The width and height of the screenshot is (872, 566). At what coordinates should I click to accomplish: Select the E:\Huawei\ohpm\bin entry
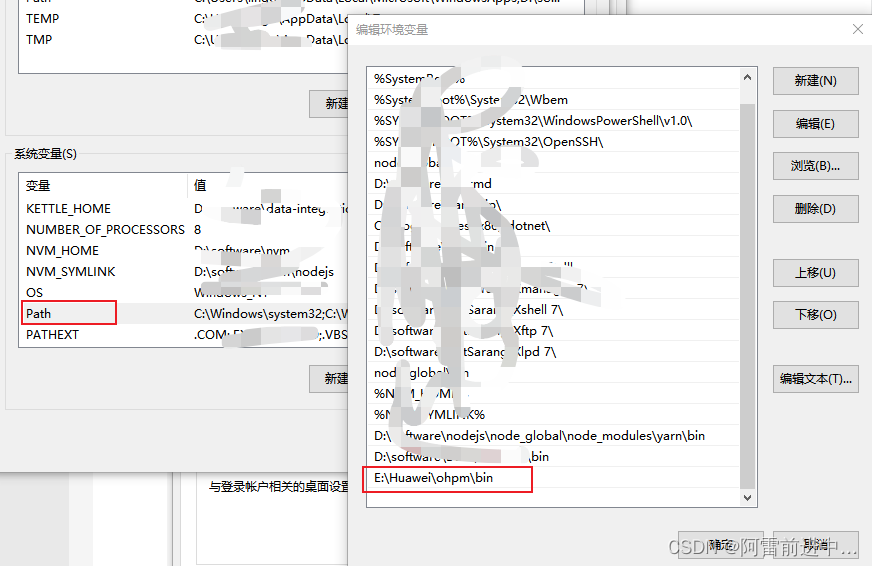coord(553,478)
